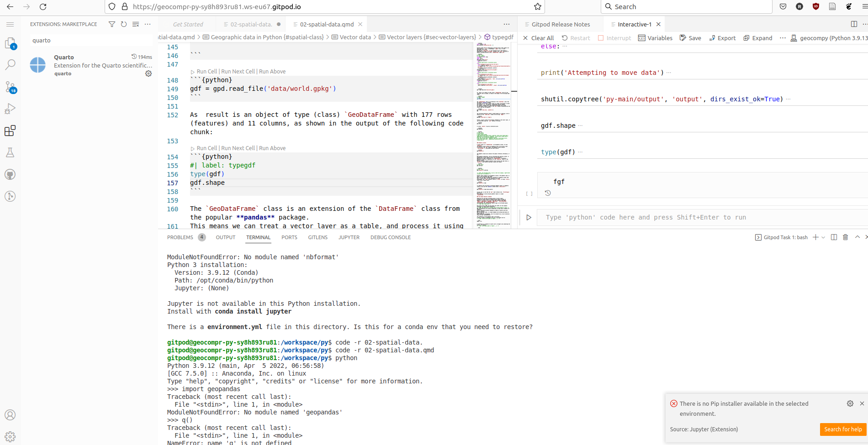Save the Interactive-1 session
Image resolution: width=868 pixels, height=445 pixels.
[x=690, y=38]
